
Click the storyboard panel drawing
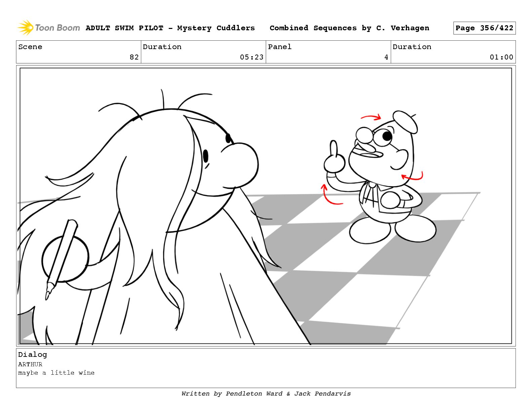point(266,206)
